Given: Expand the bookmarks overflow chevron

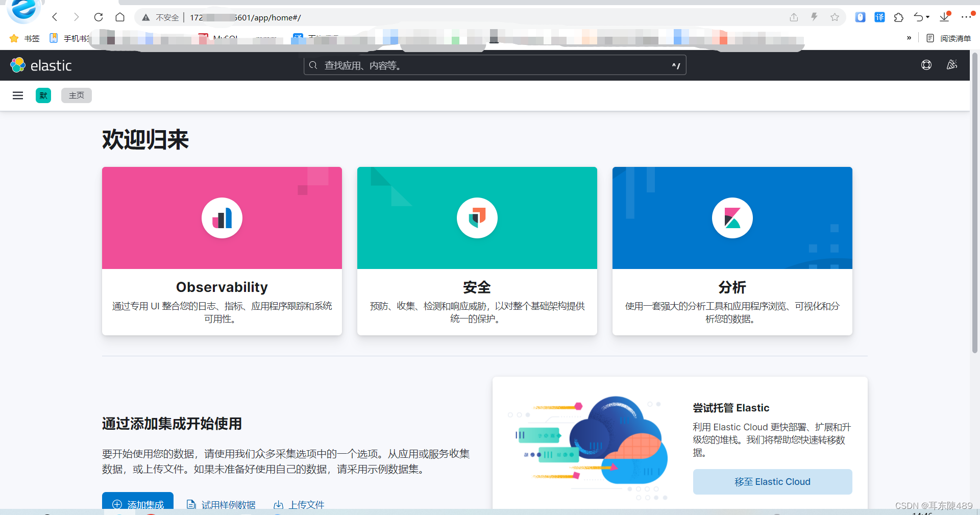Looking at the screenshot, I should 909,38.
